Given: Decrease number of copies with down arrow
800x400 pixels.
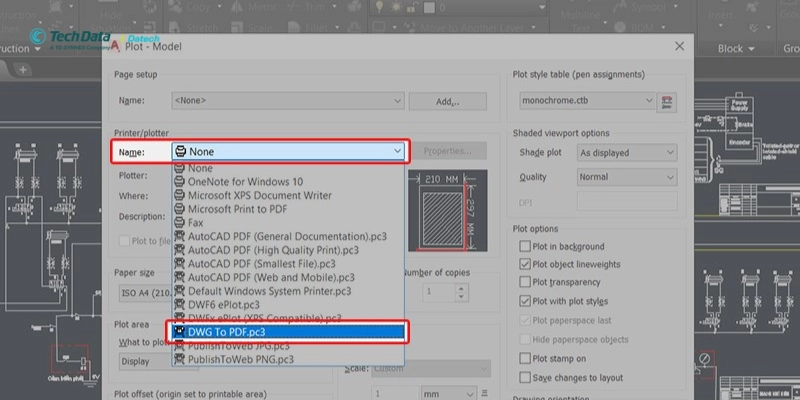Looking at the screenshot, I should point(461,296).
